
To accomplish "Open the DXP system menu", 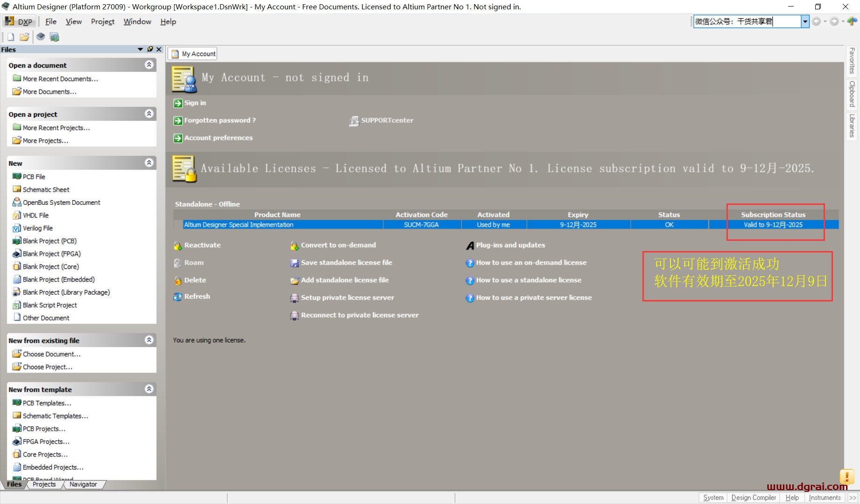I will tap(19, 21).
